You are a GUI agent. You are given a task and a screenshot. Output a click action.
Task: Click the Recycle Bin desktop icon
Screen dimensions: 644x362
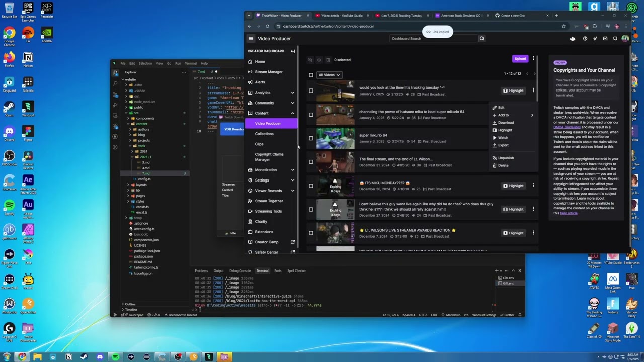(9, 10)
